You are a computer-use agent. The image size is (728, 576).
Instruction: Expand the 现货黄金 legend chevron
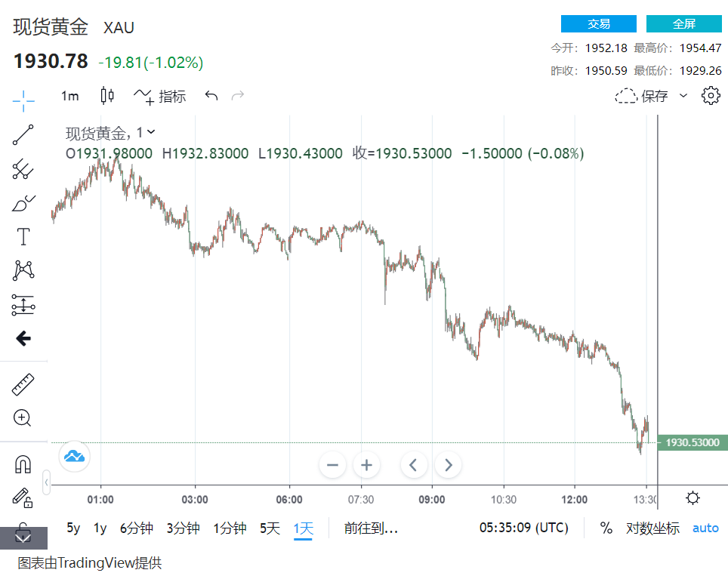coord(151,132)
